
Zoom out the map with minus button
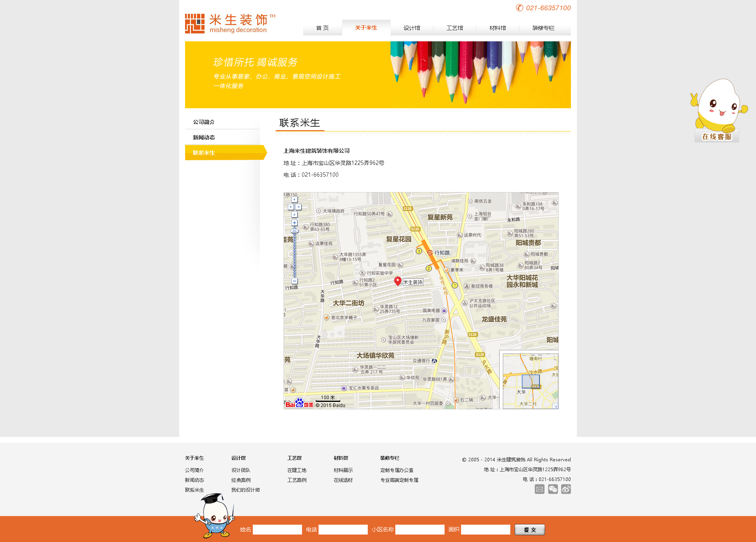coord(294,281)
